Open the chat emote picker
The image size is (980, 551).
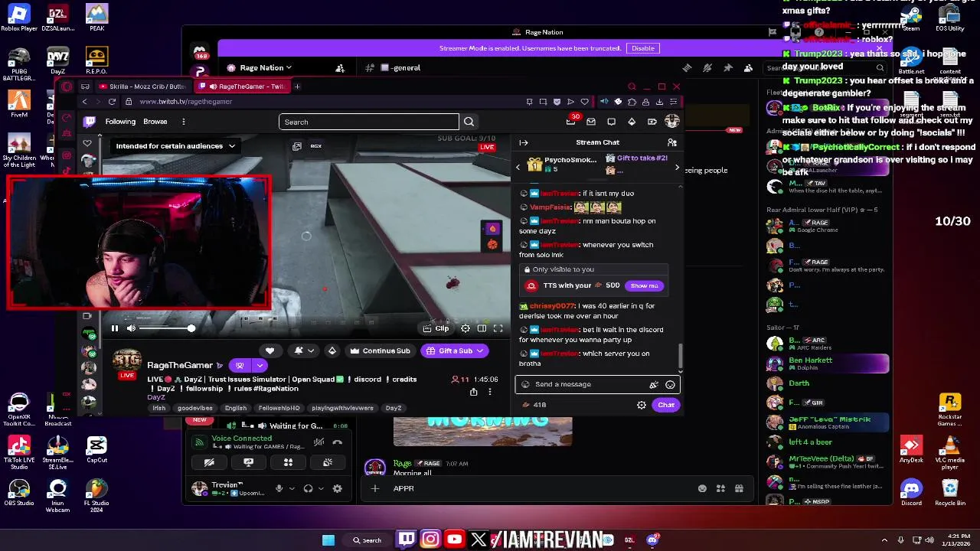[670, 385]
